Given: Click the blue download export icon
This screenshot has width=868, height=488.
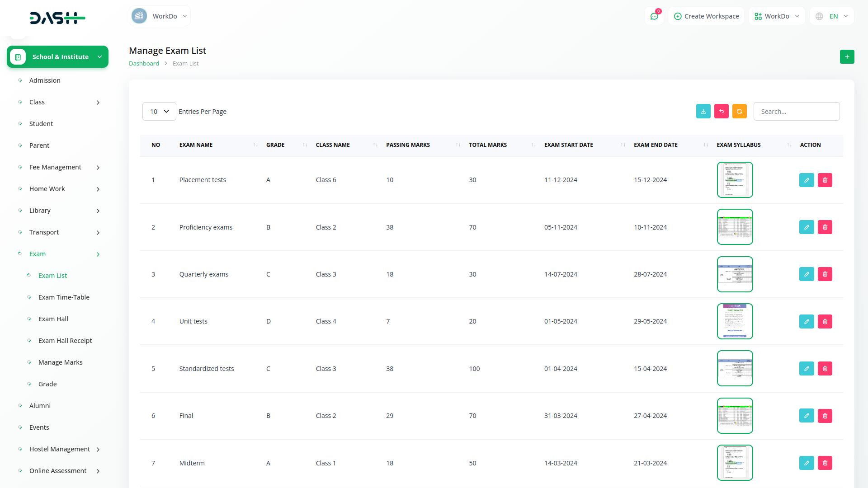Looking at the screenshot, I should tap(703, 112).
